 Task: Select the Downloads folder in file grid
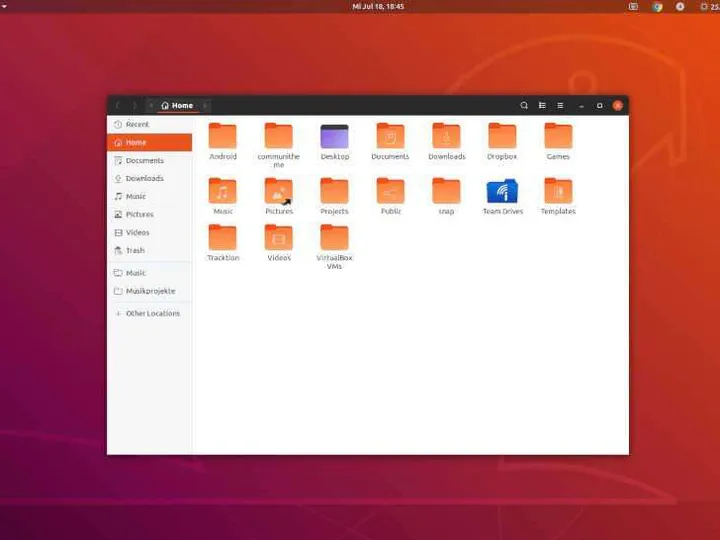[446, 136]
